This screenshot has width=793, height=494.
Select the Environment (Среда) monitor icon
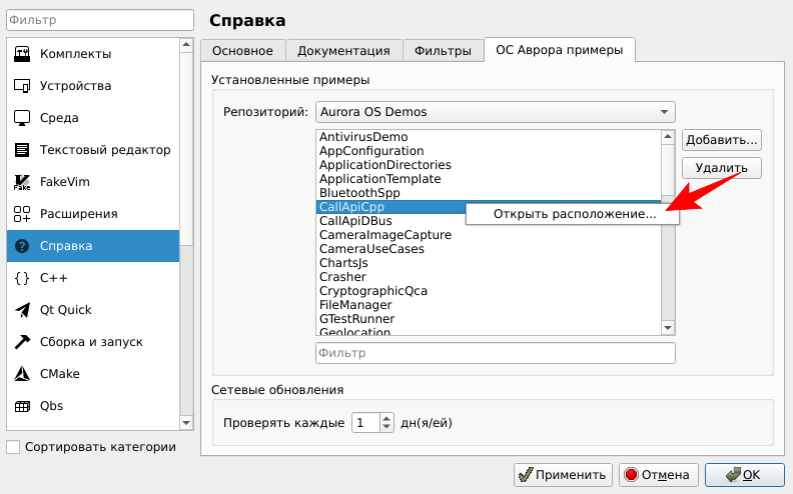[x=22, y=118]
